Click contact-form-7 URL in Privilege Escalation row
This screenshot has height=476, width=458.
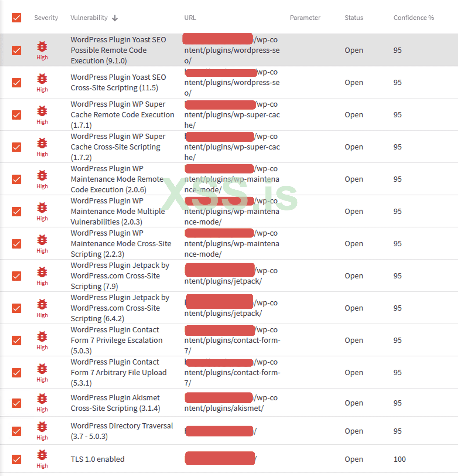[232, 340]
